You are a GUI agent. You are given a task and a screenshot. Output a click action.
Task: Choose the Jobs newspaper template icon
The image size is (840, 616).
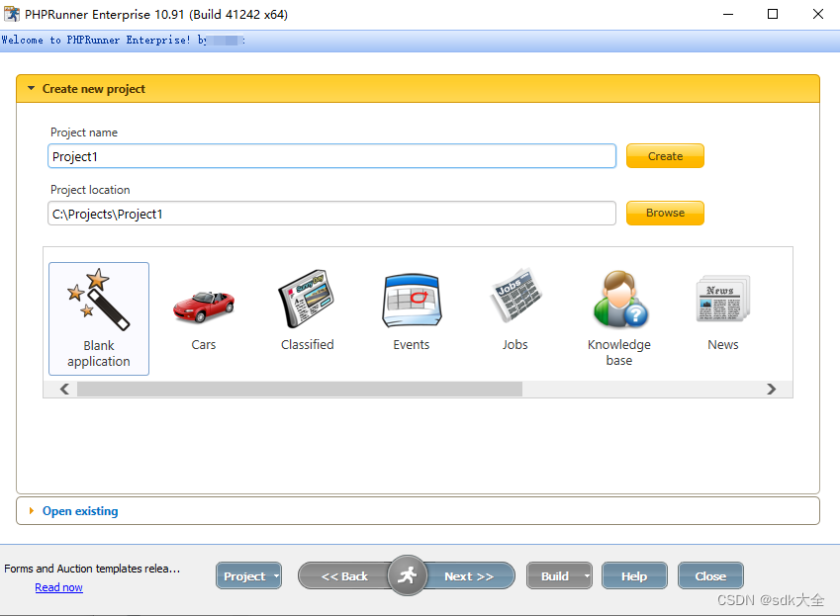[515, 295]
